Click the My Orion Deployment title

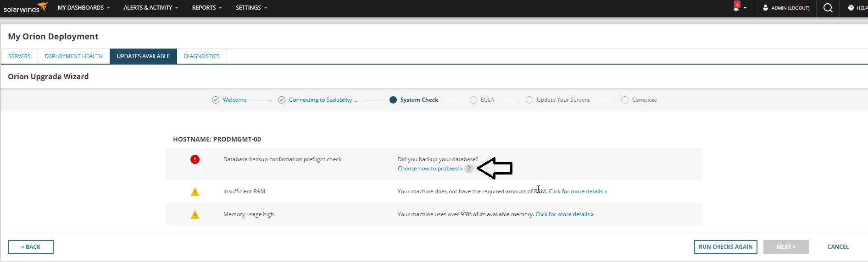(53, 37)
